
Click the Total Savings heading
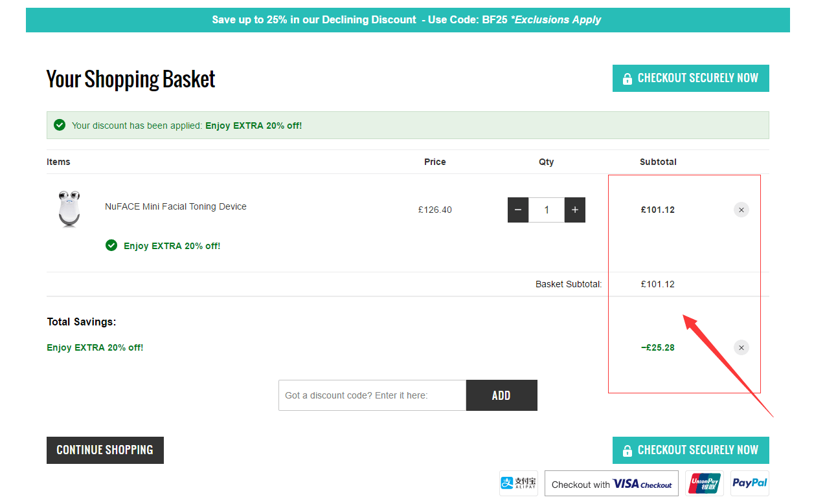click(x=82, y=322)
